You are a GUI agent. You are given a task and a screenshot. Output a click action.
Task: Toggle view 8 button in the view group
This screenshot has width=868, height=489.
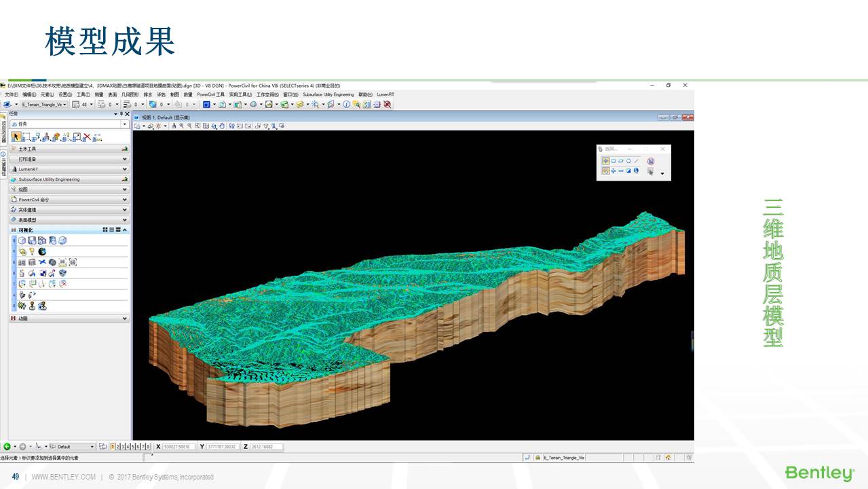tap(149, 447)
